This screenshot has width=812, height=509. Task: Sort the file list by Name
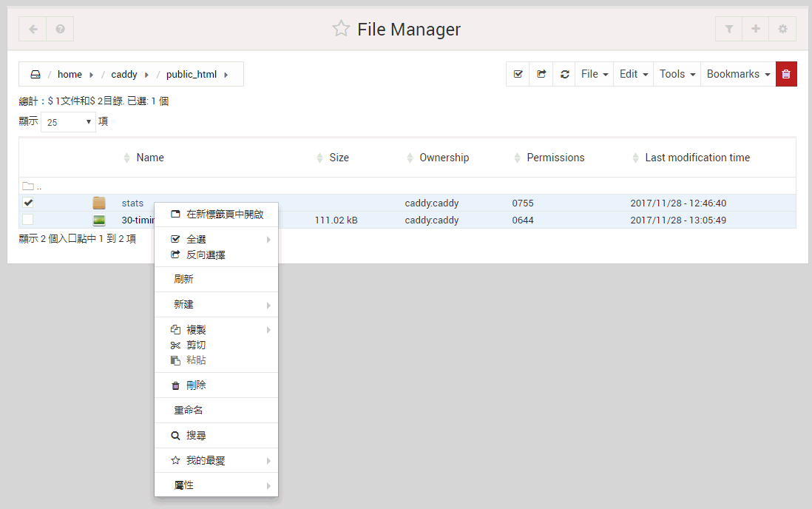pyautogui.click(x=149, y=158)
